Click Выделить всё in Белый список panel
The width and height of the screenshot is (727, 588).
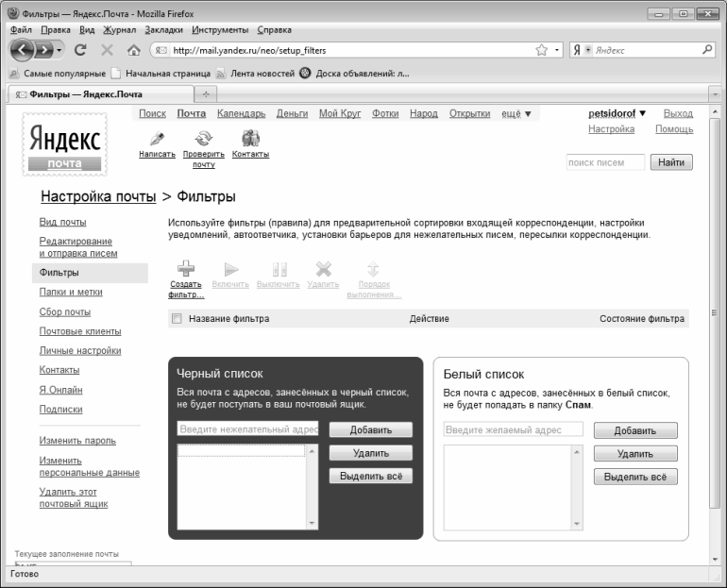tap(635, 477)
